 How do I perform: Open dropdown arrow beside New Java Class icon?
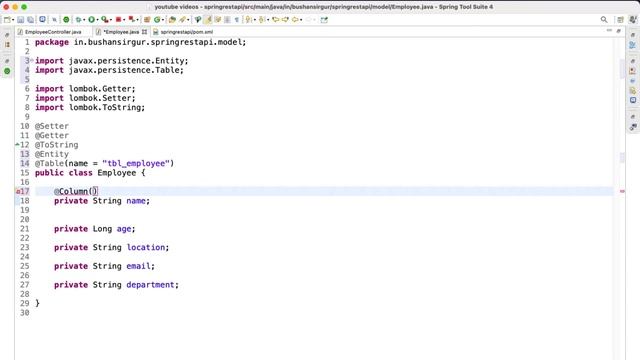tap(162, 20)
